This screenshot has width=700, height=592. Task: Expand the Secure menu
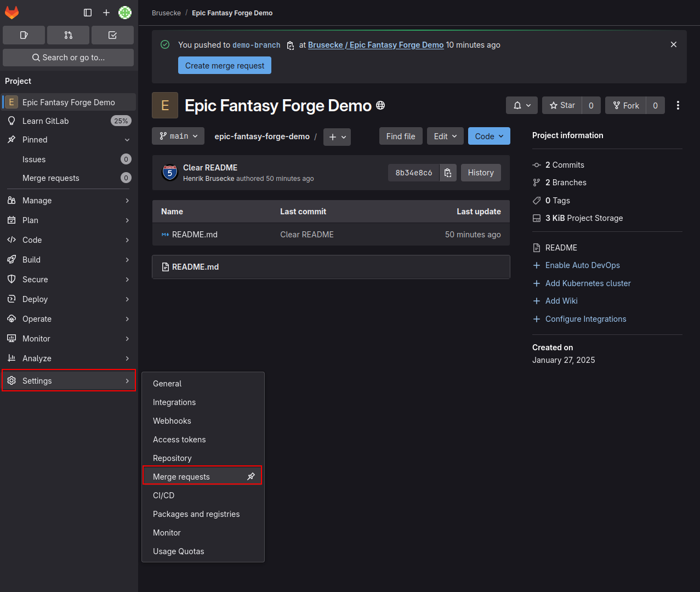point(69,280)
